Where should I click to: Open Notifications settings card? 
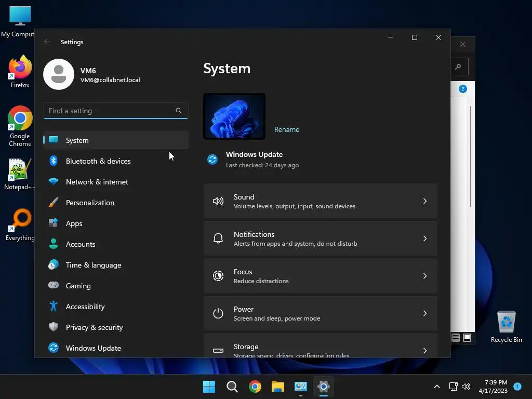coord(320,238)
